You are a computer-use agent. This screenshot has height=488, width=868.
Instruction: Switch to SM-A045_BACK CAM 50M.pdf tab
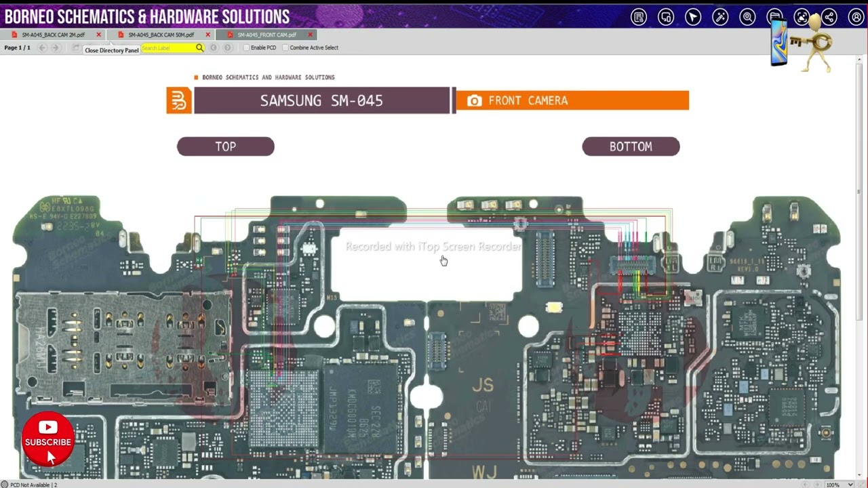coord(161,35)
